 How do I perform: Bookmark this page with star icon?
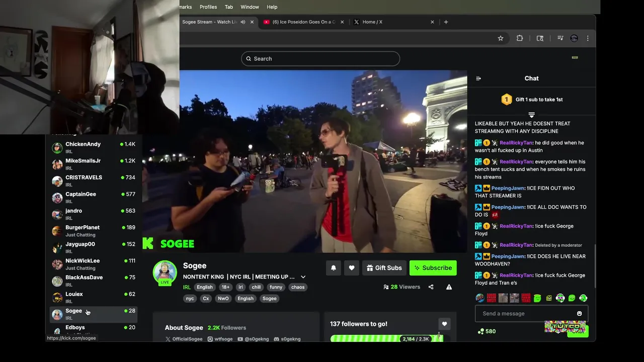(x=501, y=38)
